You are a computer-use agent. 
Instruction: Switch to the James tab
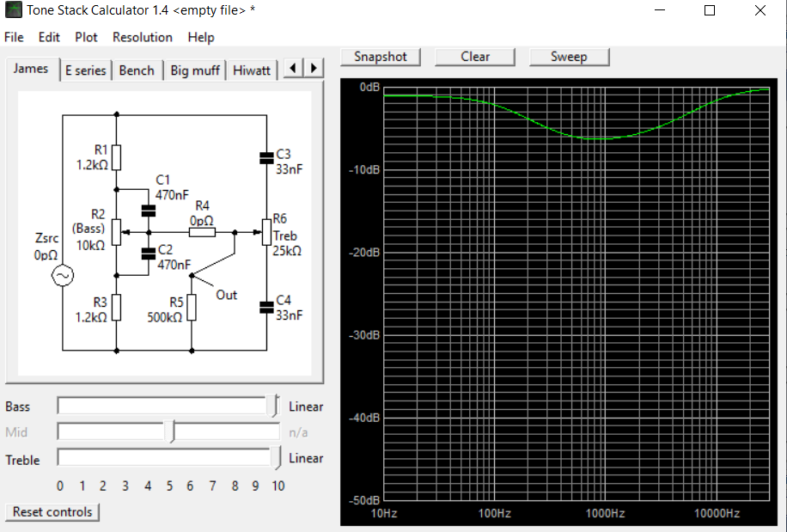[x=31, y=69]
